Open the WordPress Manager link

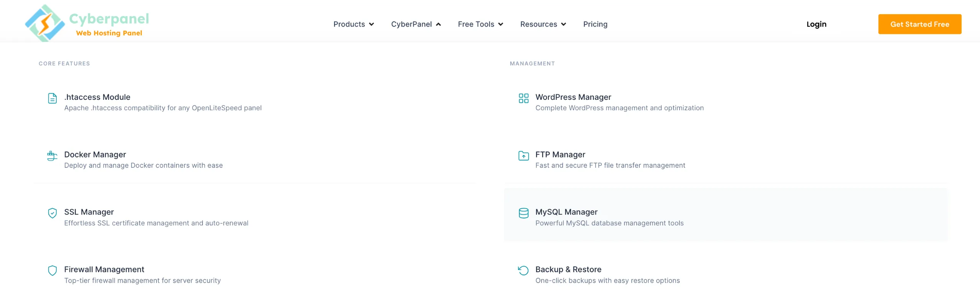(x=573, y=97)
